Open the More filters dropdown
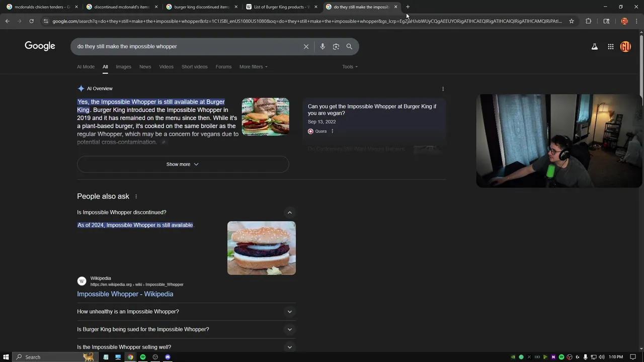Viewport: 644px width, 362px height. [253, 66]
